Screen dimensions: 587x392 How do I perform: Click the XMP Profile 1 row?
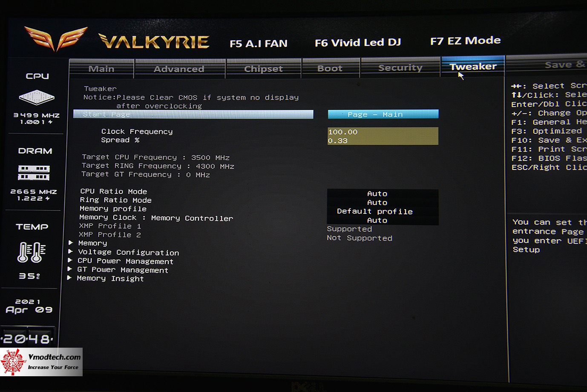point(110,226)
